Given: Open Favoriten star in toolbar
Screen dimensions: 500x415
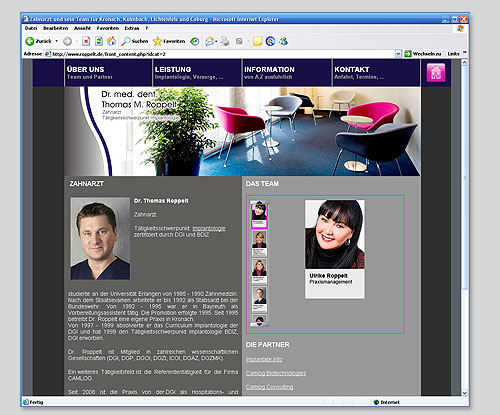Looking at the screenshot, I should point(169,41).
